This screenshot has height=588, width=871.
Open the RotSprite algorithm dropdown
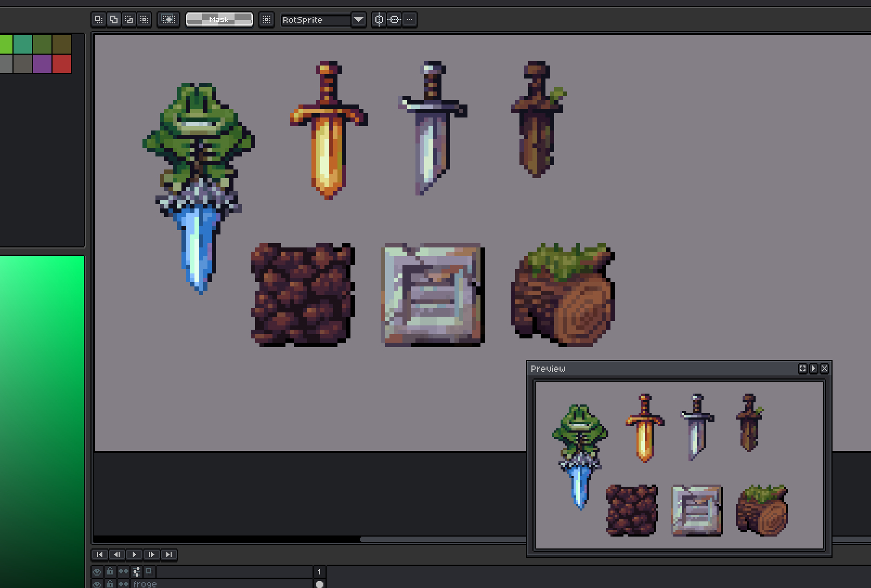tap(358, 19)
